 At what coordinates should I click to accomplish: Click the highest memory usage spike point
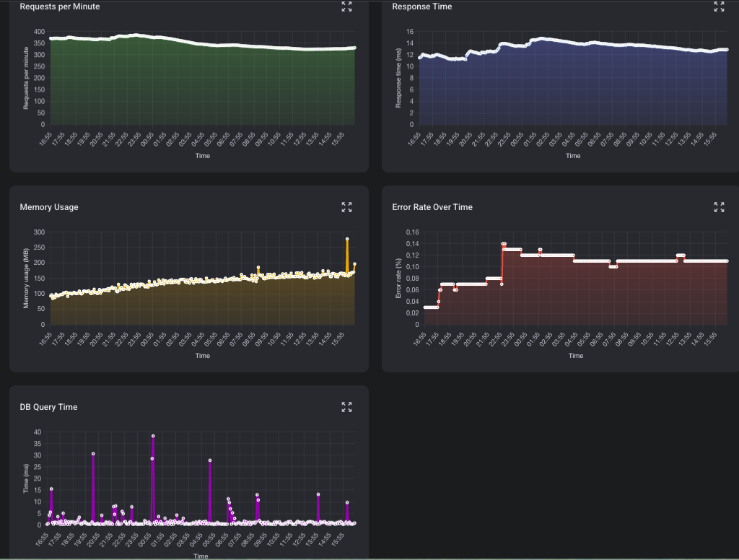(347, 239)
